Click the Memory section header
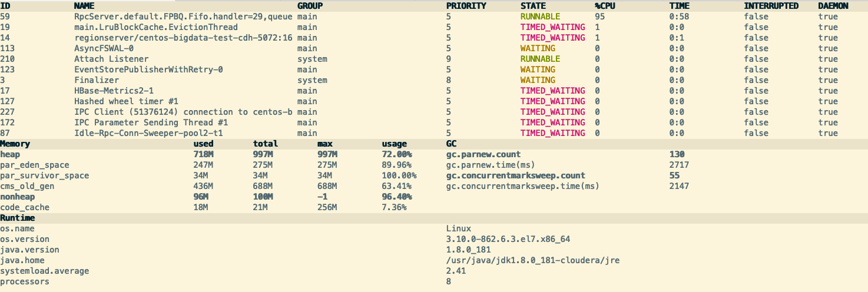The width and height of the screenshot is (868, 292). 15,144
